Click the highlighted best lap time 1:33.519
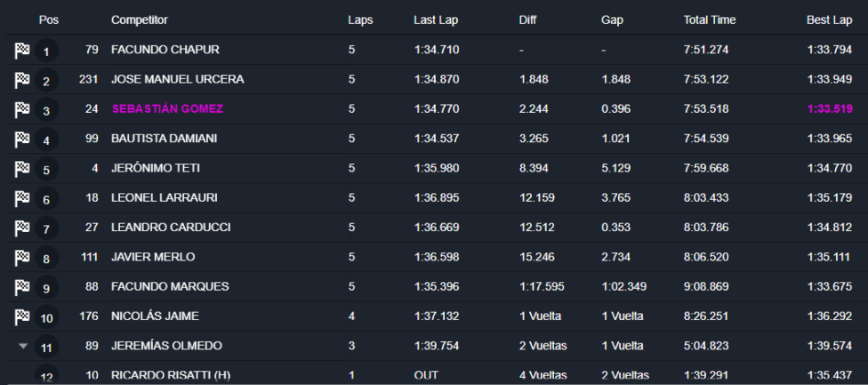 830,108
